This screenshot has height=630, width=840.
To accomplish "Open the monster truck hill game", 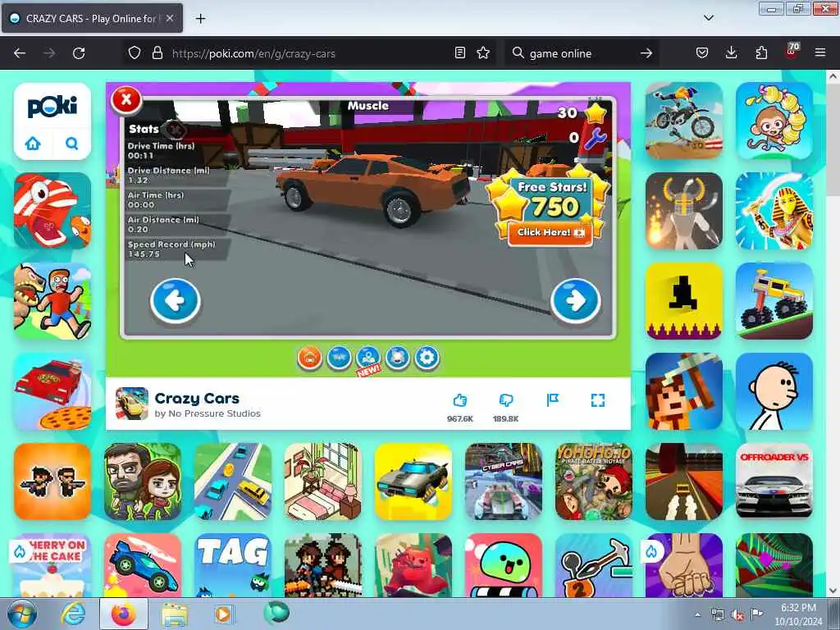I will (x=774, y=300).
